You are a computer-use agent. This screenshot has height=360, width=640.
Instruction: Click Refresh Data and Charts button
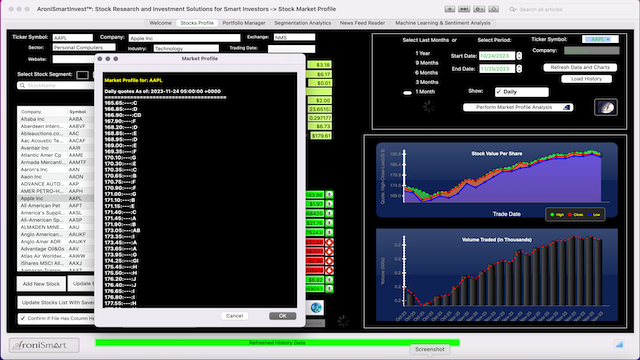point(580,67)
